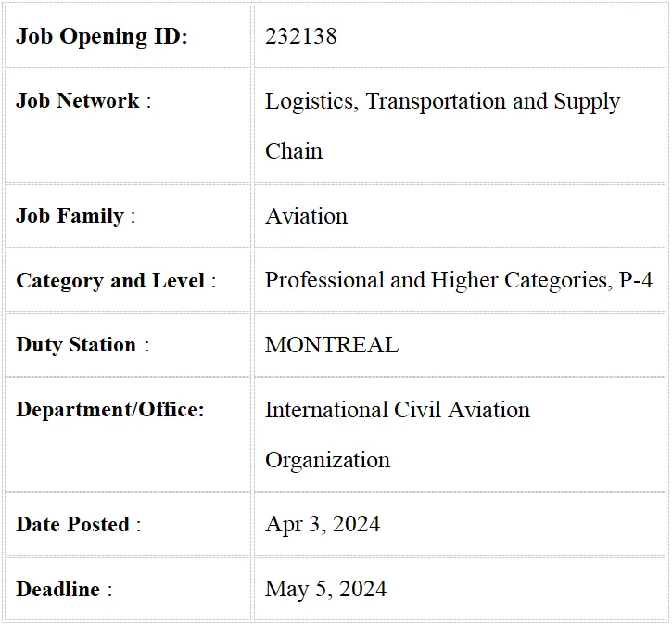Click the MONTREAL duty station value
The height and width of the screenshot is (626, 672).
332,345
